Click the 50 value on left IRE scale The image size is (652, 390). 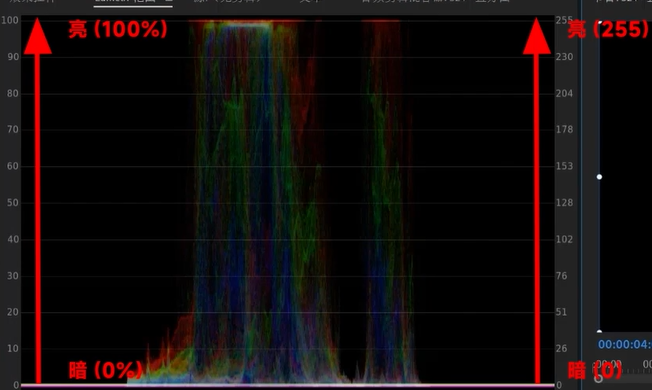(x=13, y=202)
